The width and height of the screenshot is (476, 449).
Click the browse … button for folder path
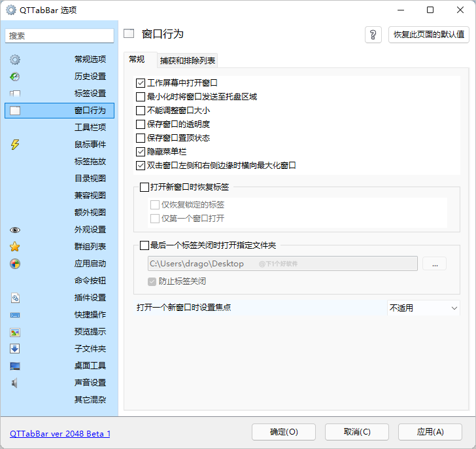(435, 264)
